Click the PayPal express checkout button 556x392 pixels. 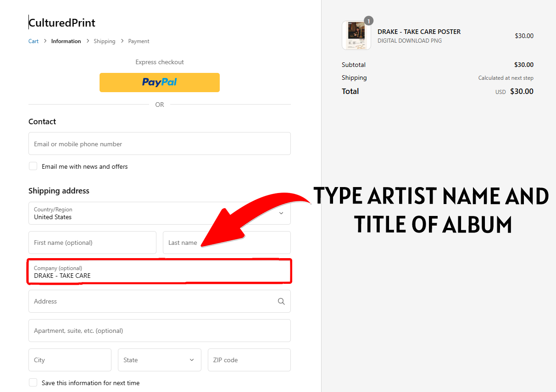159,83
